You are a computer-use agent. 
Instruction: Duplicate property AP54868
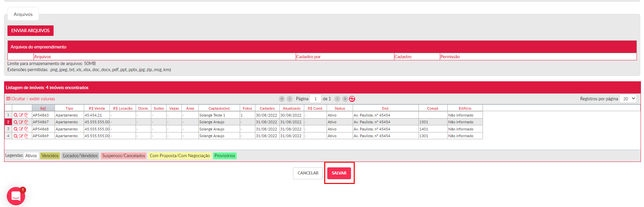point(26,129)
